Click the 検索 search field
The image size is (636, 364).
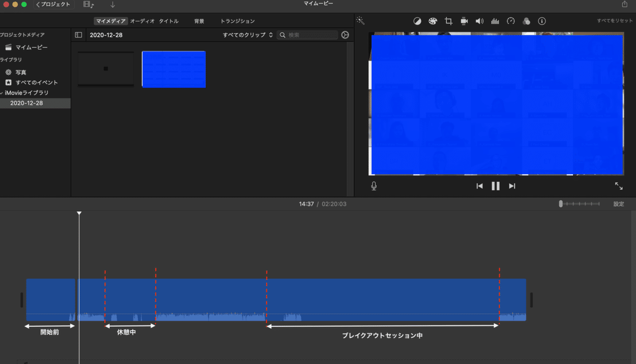(x=307, y=35)
